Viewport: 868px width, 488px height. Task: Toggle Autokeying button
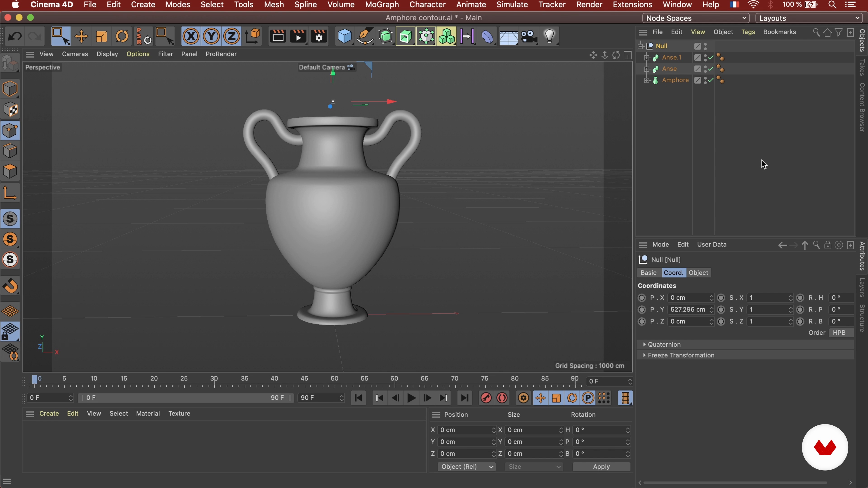click(502, 398)
